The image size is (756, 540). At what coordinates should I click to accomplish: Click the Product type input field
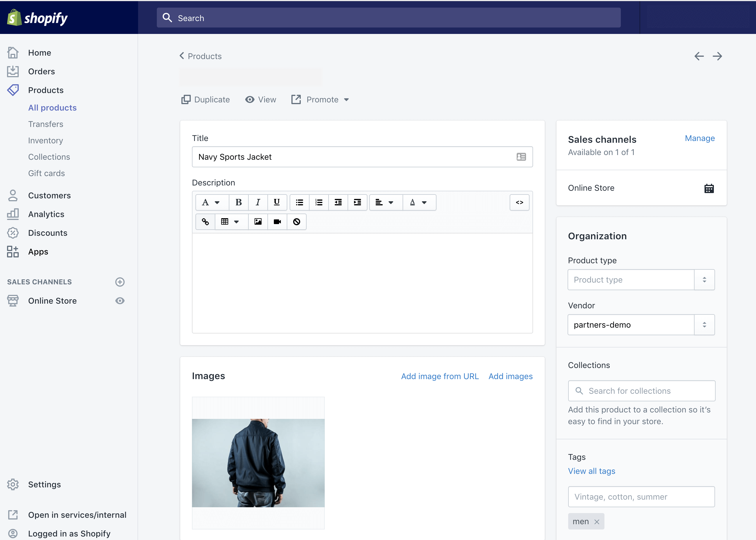(x=630, y=280)
